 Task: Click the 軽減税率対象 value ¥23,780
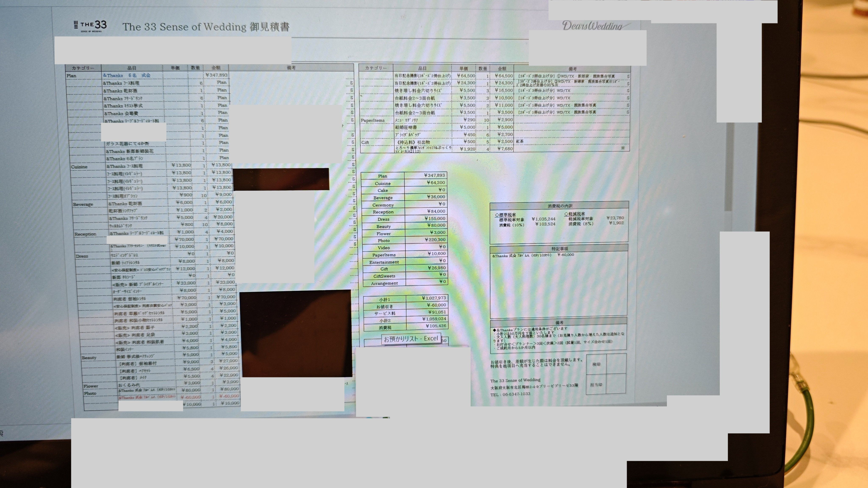coord(615,218)
